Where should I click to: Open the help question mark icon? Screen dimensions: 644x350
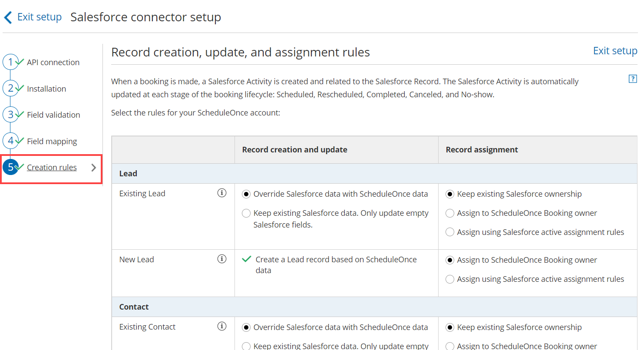point(633,79)
